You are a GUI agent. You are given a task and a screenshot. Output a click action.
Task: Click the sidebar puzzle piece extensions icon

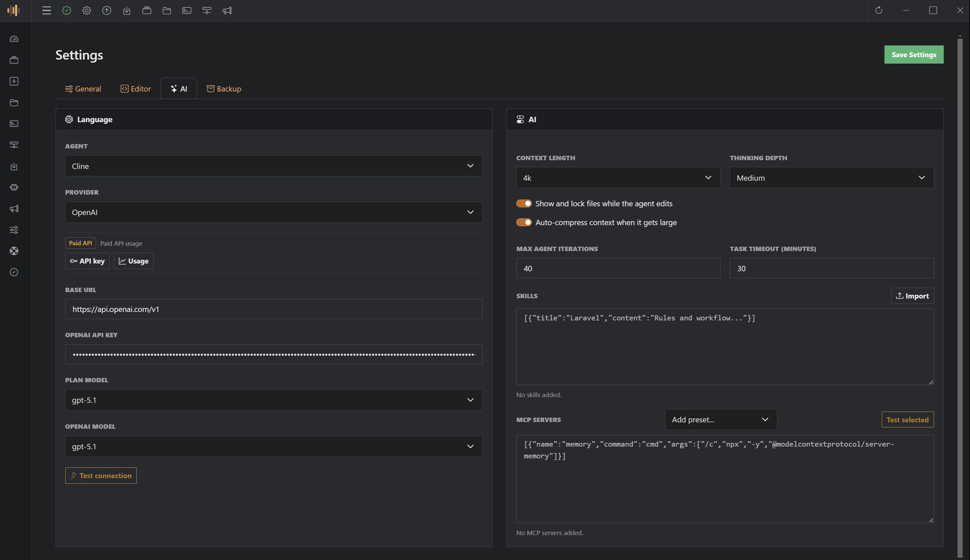click(x=14, y=187)
